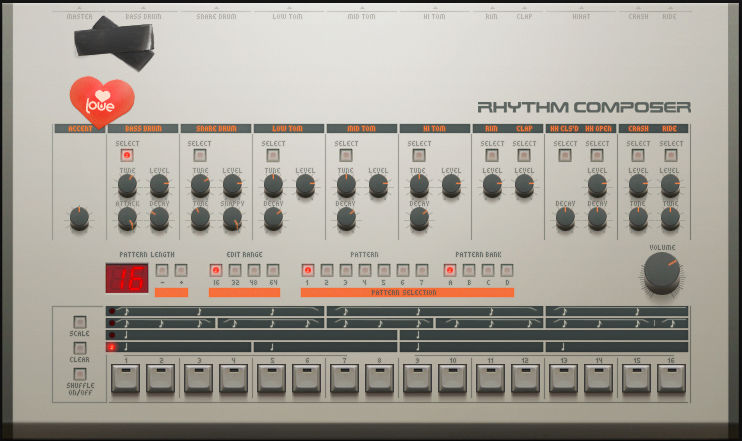This screenshot has width=742, height=441.
Task: Toggle the Mid Tom select button
Action: click(x=346, y=155)
